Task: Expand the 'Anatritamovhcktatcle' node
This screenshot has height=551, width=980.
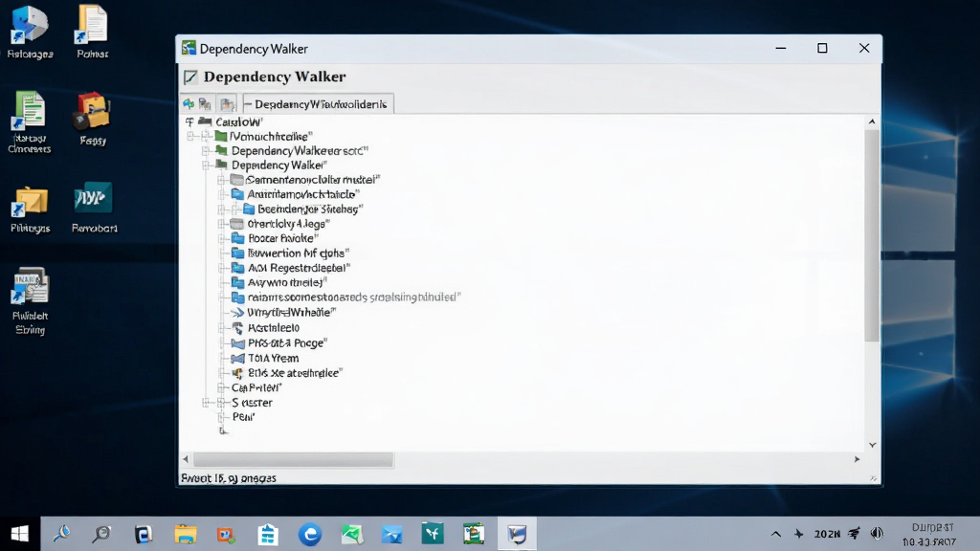Action: [221, 194]
